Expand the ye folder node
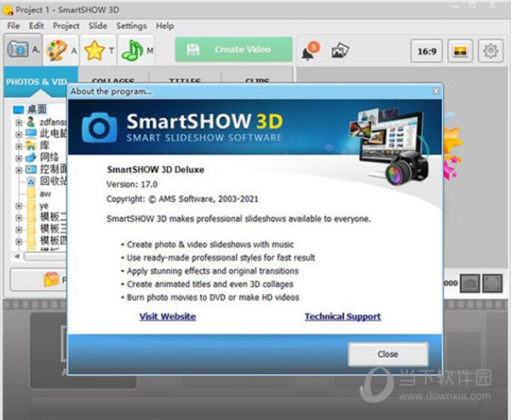The width and height of the screenshot is (511, 420). pos(19,206)
